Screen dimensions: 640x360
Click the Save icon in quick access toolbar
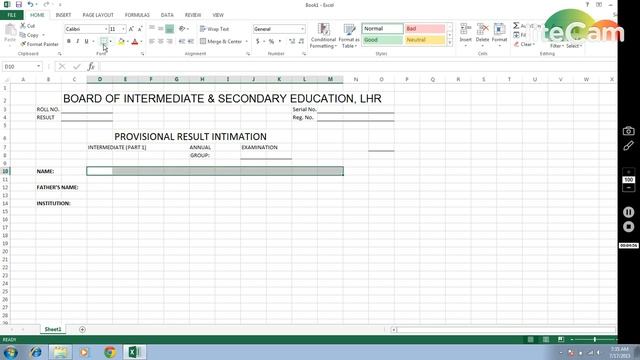[x=19, y=4]
